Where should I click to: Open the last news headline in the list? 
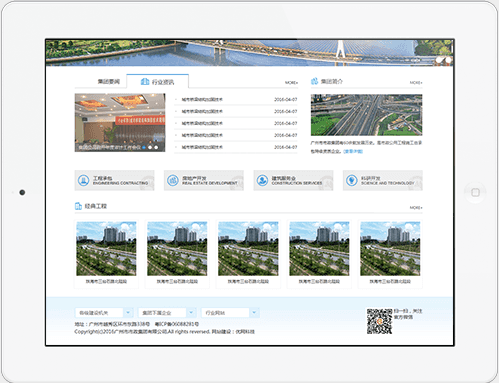point(202,147)
